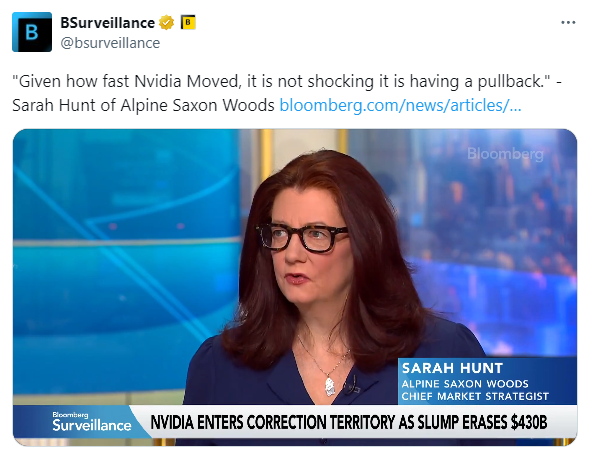Select the SARAH HUNT name caption
Screen dimensions: 590x461
pos(452,368)
